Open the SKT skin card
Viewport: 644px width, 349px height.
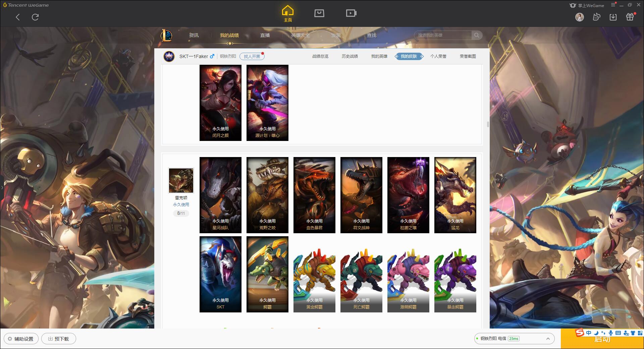click(x=220, y=274)
